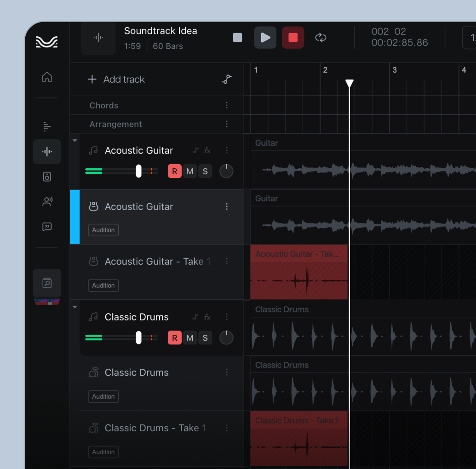This screenshot has width=476, height=469.
Task: Solo the Acoustic Guitar group
Action: pyautogui.click(x=205, y=171)
